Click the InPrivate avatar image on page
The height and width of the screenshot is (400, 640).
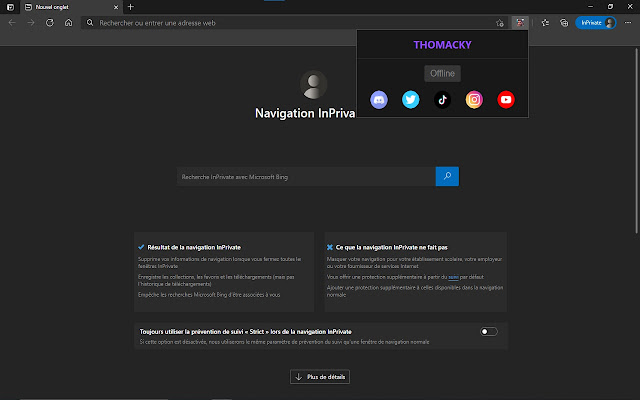(x=313, y=85)
